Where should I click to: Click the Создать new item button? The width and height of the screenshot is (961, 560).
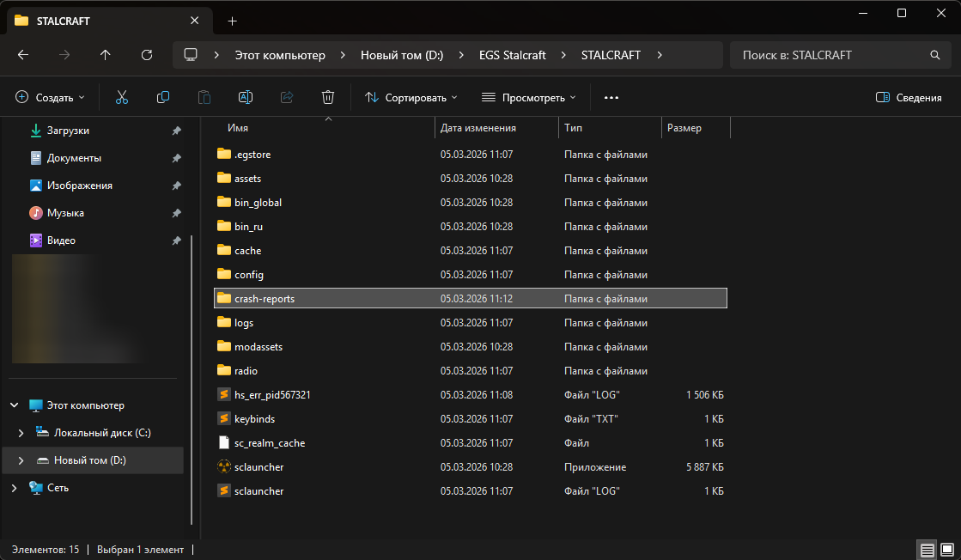coord(51,98)
